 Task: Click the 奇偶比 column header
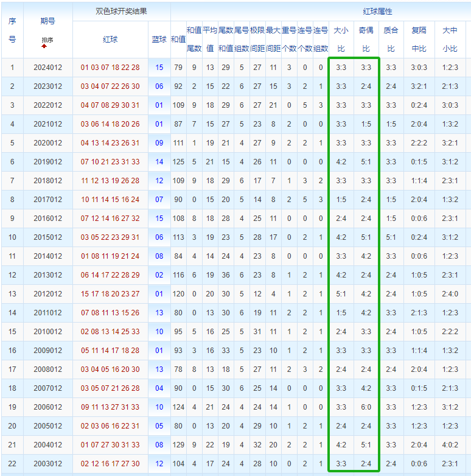coord(366,40)
